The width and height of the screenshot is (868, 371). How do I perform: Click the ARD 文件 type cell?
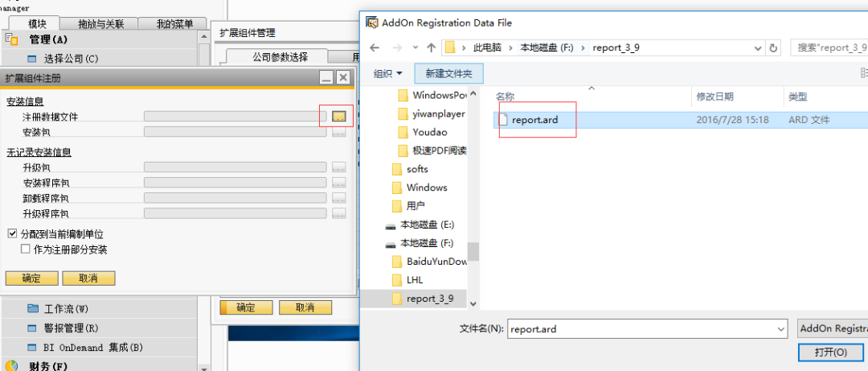pos(809,119)
